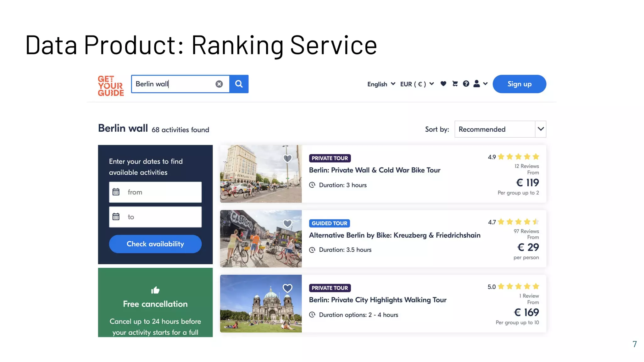
Task: Select the to date field
Action: [x=155, y=217]
